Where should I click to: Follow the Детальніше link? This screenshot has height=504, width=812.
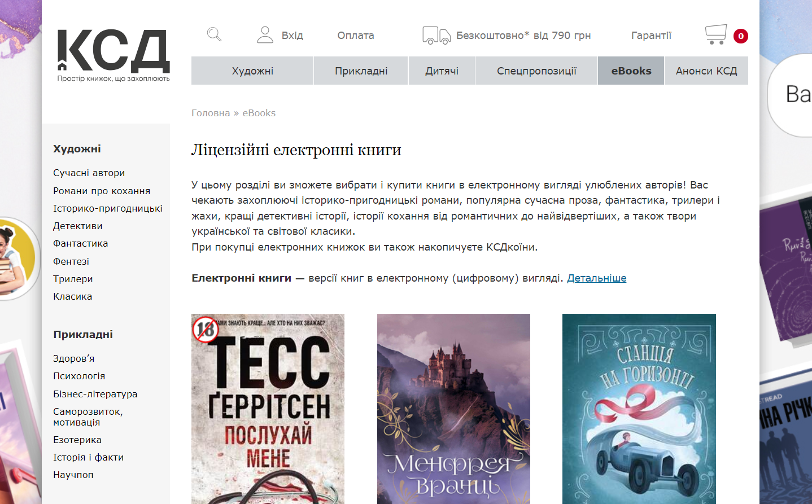(x=597, y=278)
